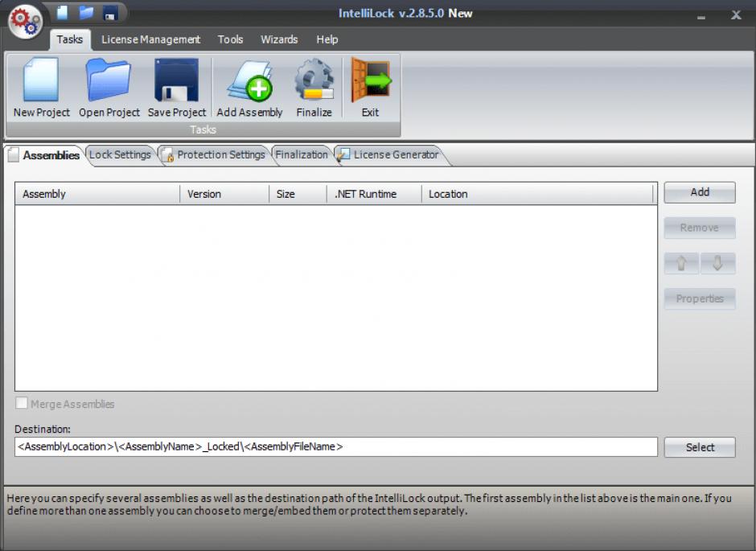The height and width of the screenshot is (551, 756).
Task: Sort by the .NET Runtime column header
Action: click(x=374, y=194)
